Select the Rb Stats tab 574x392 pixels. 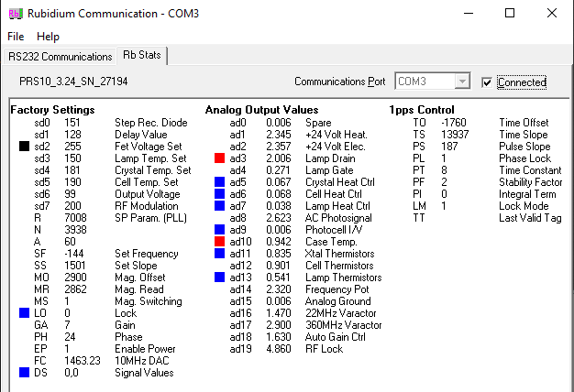tap(141, 56)
